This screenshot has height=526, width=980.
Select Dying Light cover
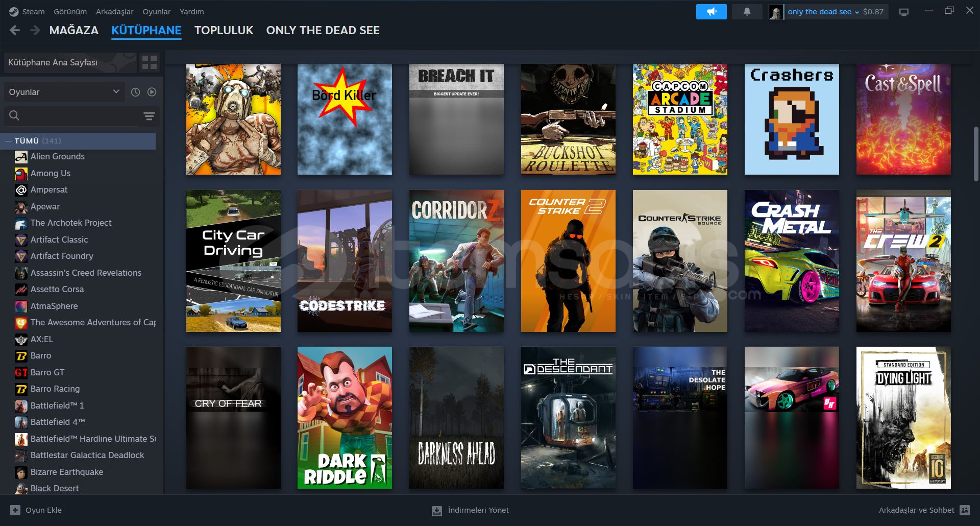pyautogui.click(x=903, y=418)
